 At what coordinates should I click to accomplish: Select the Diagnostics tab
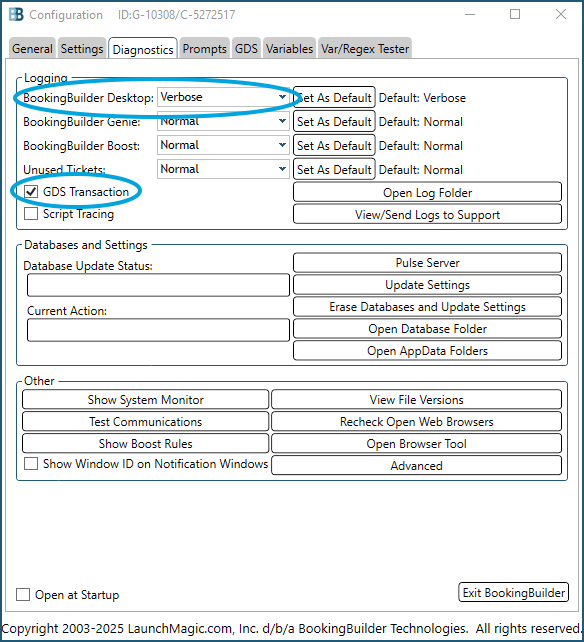(x=143, y=49)
